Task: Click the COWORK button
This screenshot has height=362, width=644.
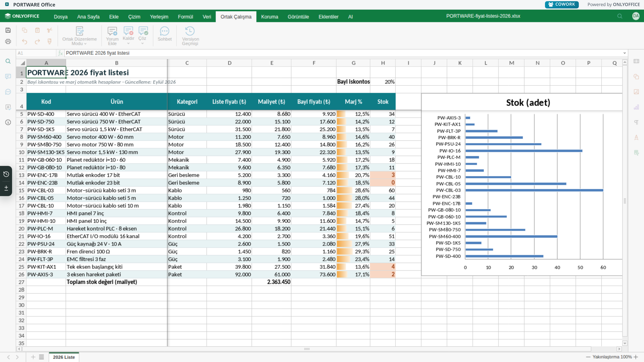Action: (x=562, y=4)
